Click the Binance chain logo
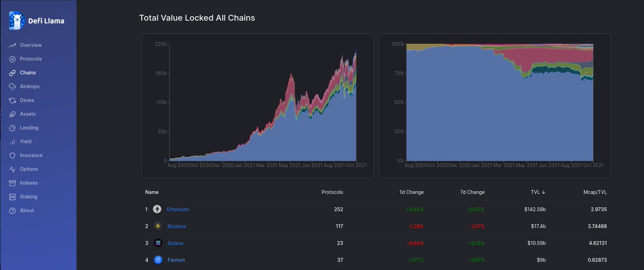 (x=158, y=226)
